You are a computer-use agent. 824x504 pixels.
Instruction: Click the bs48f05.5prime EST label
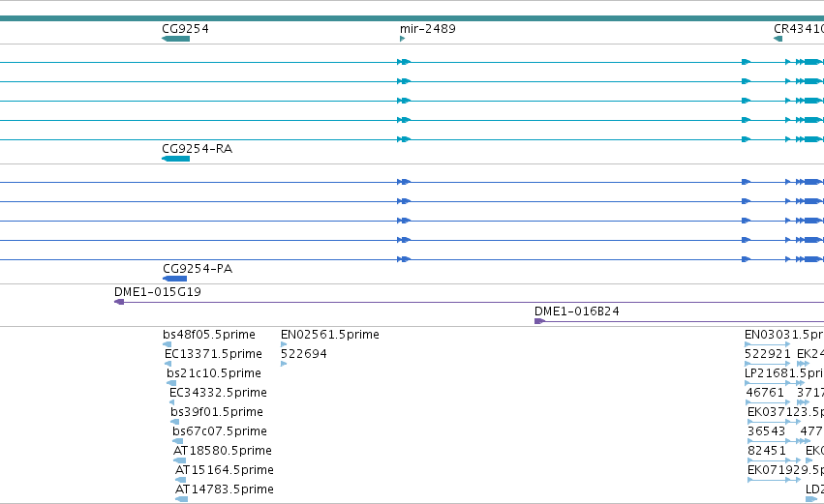point(209,335)
